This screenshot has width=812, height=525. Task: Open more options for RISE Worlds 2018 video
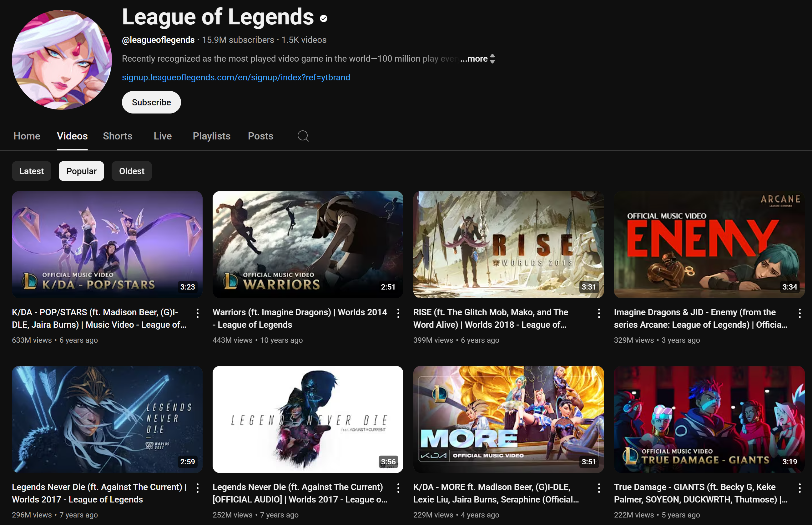click(x=599, y=313)
